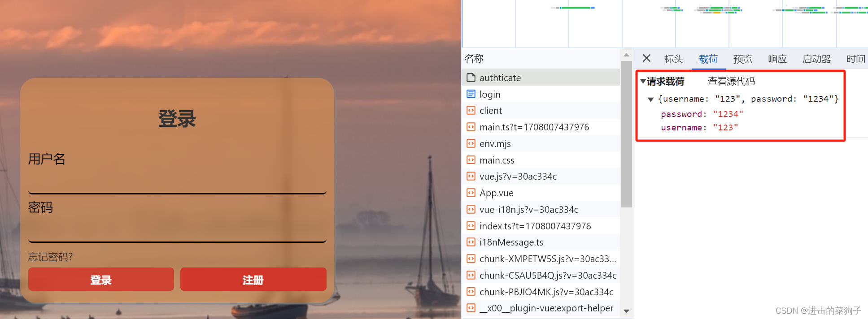Screen dimensions: 868x319
Task: Click the script icon beside client
Action: click(471, 110)
